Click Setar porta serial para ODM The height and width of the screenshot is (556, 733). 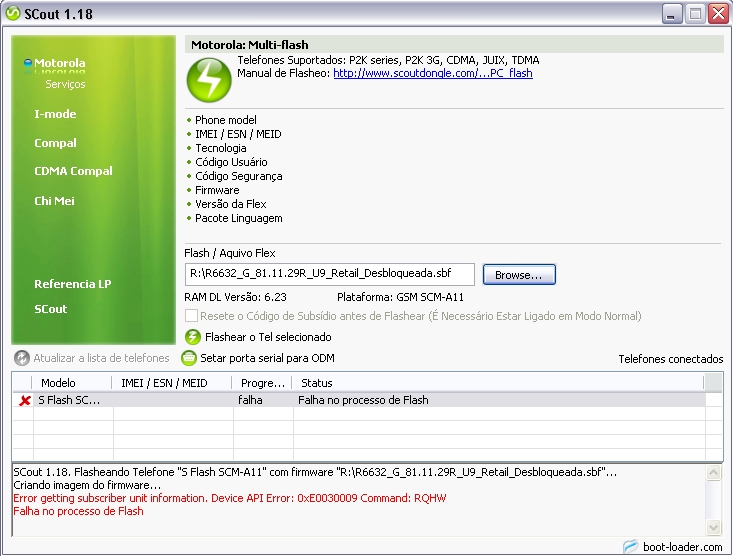[267, 358]
